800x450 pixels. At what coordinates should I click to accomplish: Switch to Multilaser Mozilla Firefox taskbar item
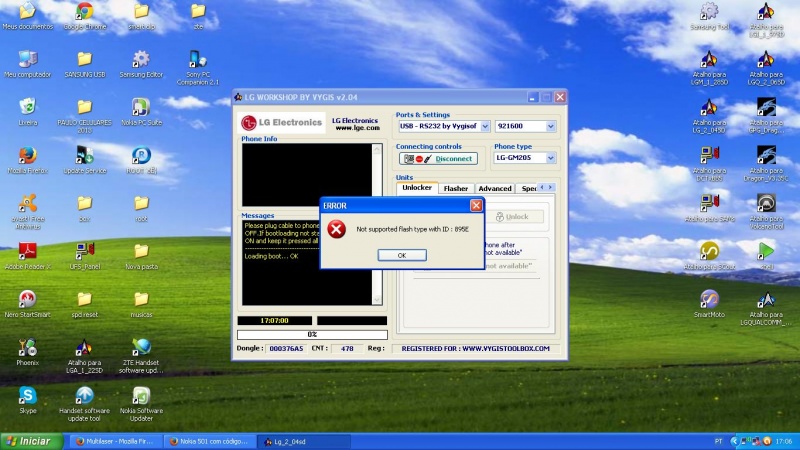click(115, 442)
